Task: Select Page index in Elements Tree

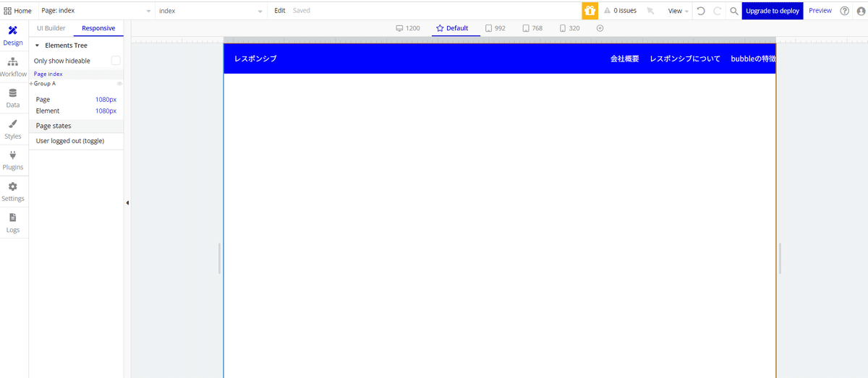Action: pos(48,74)
